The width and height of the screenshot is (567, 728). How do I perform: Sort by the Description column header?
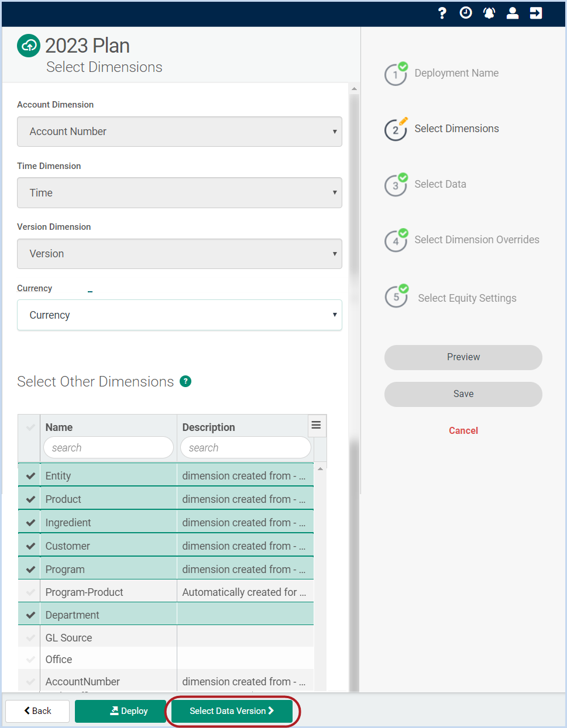[208, 427]
